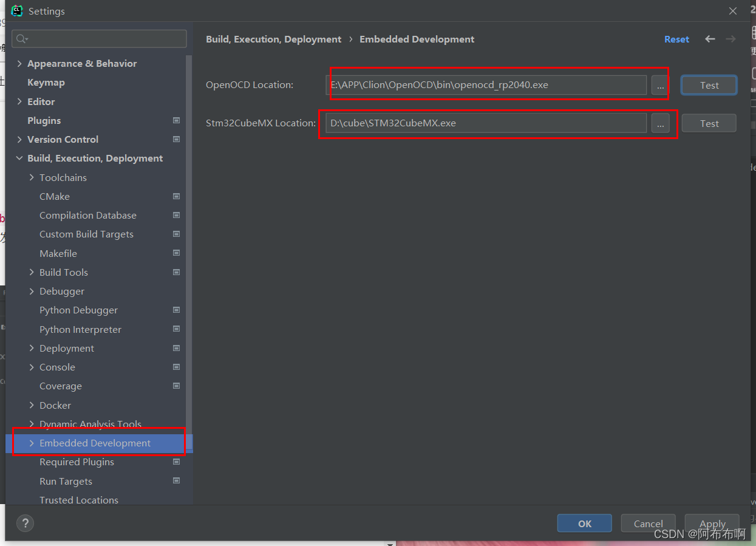This screenshot has height=546, width=756.
Task: Click the help question mark button
Action: [25, 523]
